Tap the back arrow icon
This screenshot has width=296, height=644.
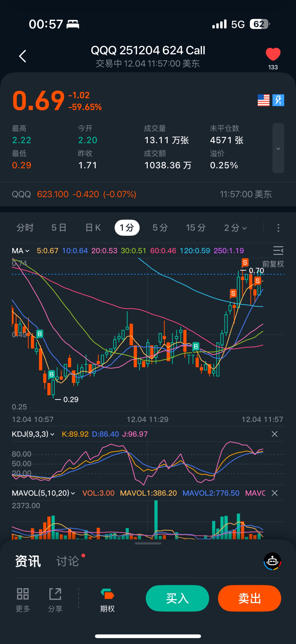[23, 56]
